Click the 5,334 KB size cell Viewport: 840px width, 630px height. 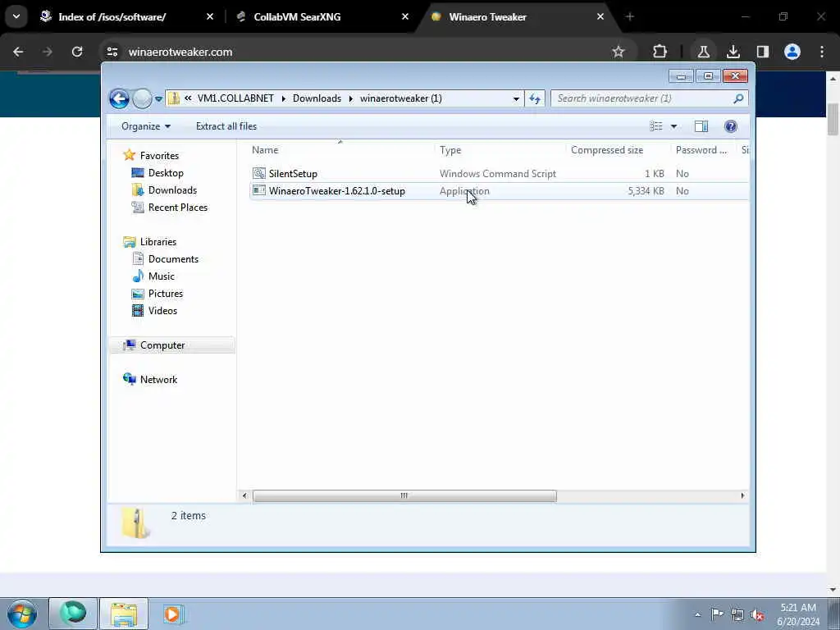646,190
